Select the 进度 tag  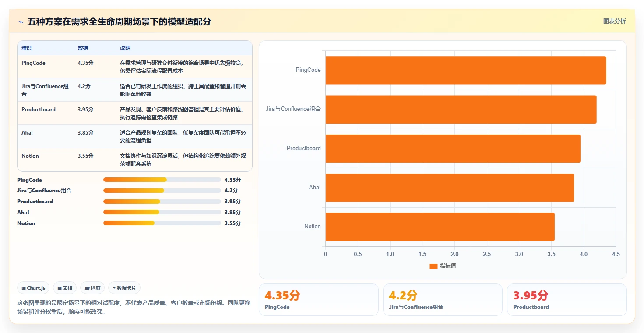click(x=92, y=288)
